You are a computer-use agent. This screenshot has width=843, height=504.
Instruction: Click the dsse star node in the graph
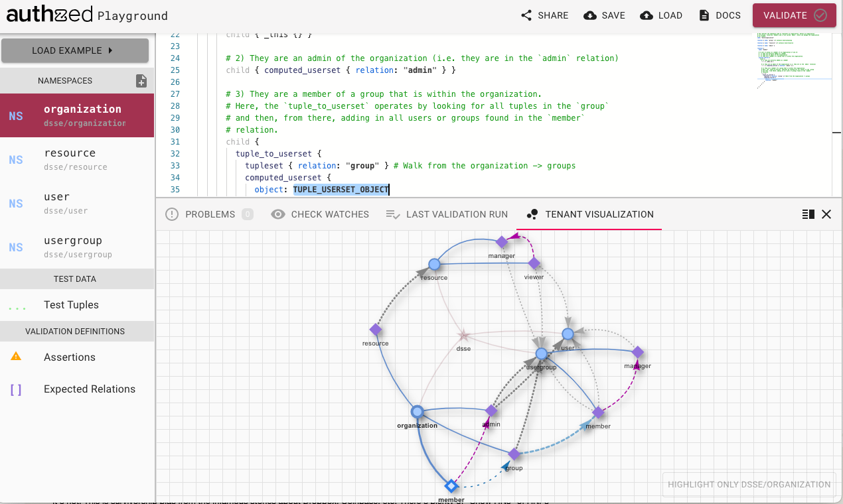[463, 336]
